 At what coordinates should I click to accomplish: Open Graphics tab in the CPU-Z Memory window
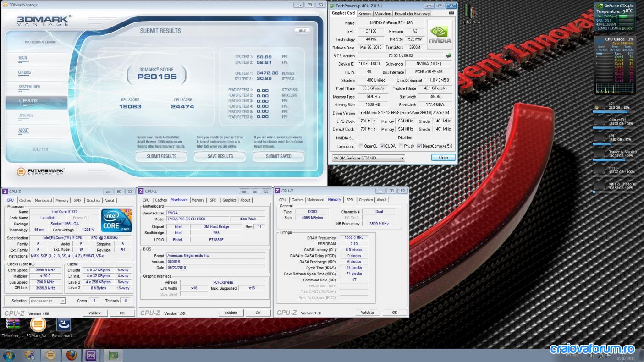(366, 200)
